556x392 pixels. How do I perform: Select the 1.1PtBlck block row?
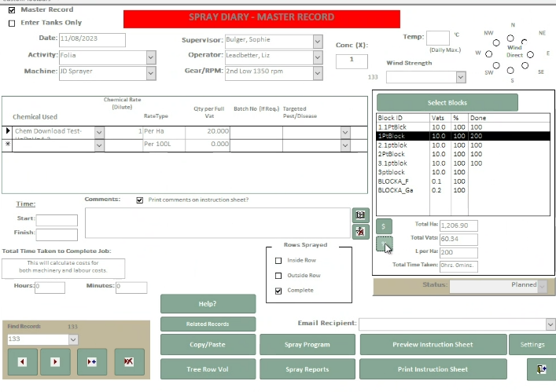[463, 127]
